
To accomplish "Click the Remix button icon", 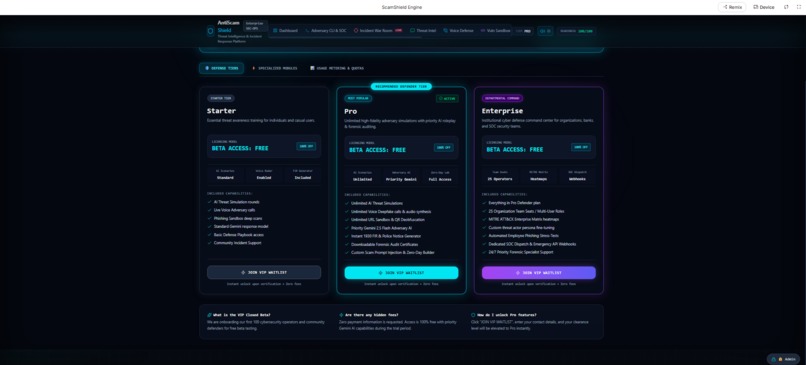I will pyautogui.click(x=725, y=7).
